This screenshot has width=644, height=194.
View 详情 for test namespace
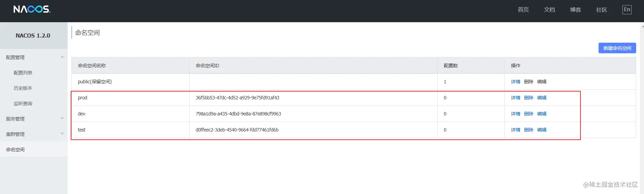coord(516,130)
